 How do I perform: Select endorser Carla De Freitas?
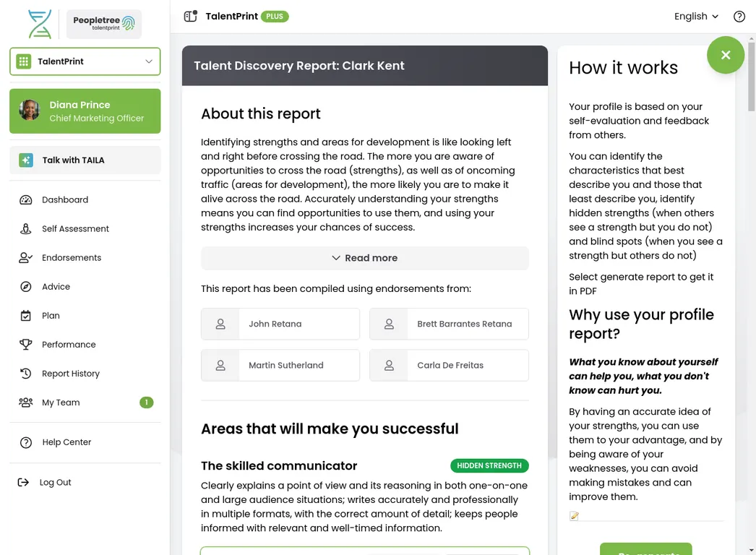(449, 366)
